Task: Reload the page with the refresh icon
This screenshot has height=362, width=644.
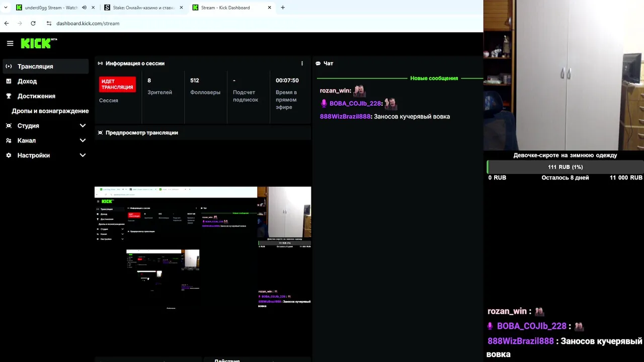Action: point(33,23)
